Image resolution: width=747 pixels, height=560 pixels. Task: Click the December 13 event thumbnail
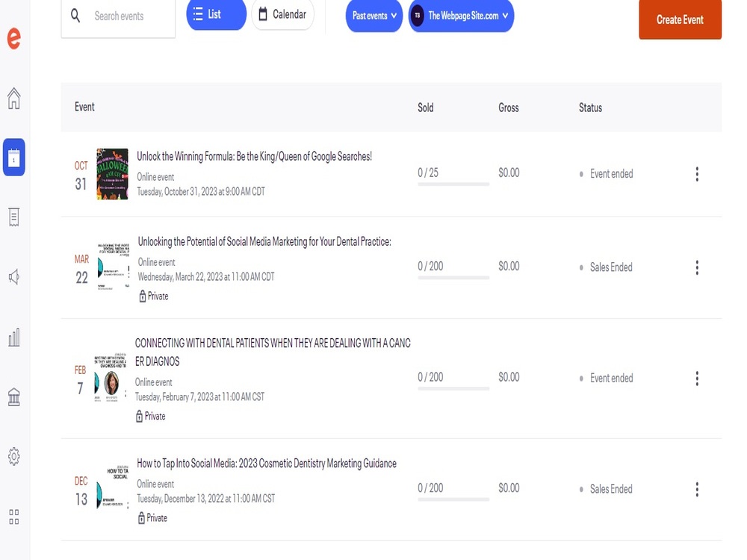point(113,488)
